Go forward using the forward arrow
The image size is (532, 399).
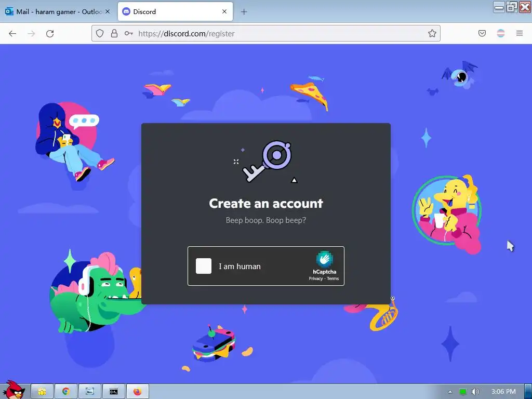click(x=31, y=33)
